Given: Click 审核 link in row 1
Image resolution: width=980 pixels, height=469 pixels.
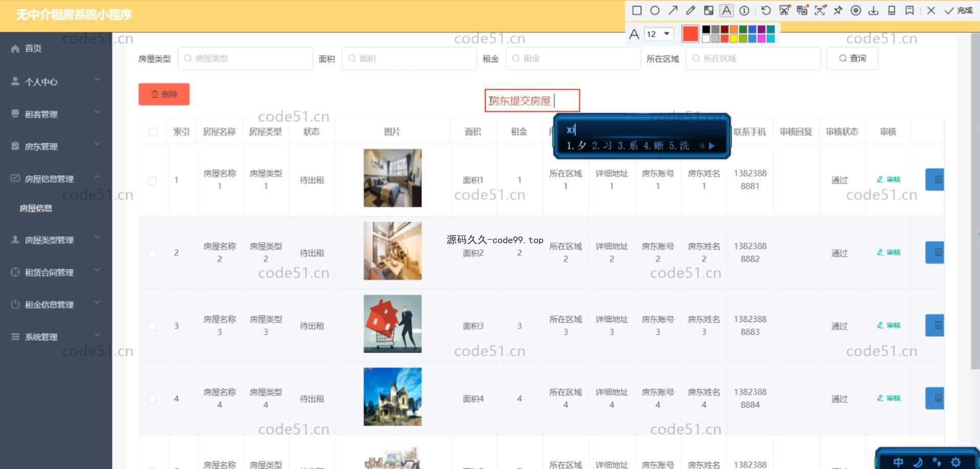Looking at the screenshot, I should click(889, 180).
